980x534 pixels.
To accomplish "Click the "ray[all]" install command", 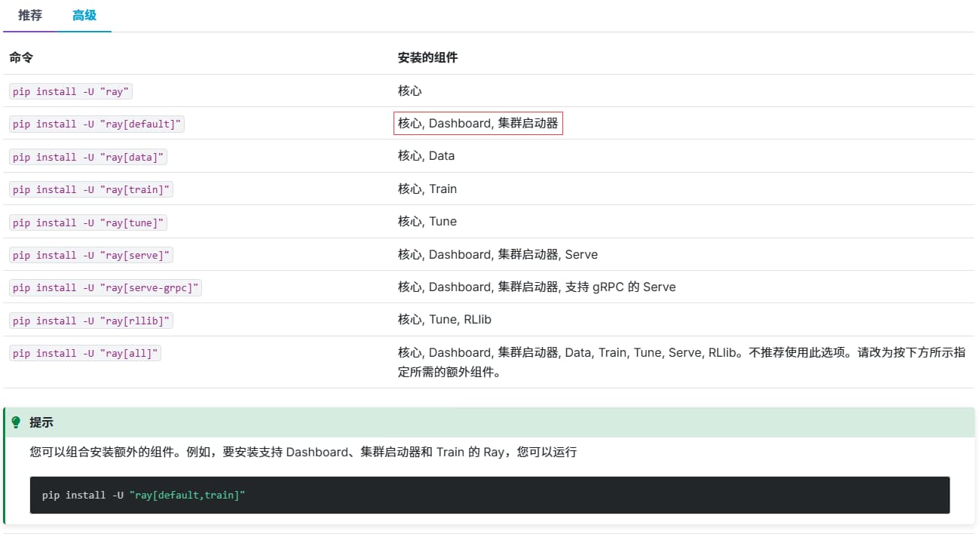I will 84,353.
